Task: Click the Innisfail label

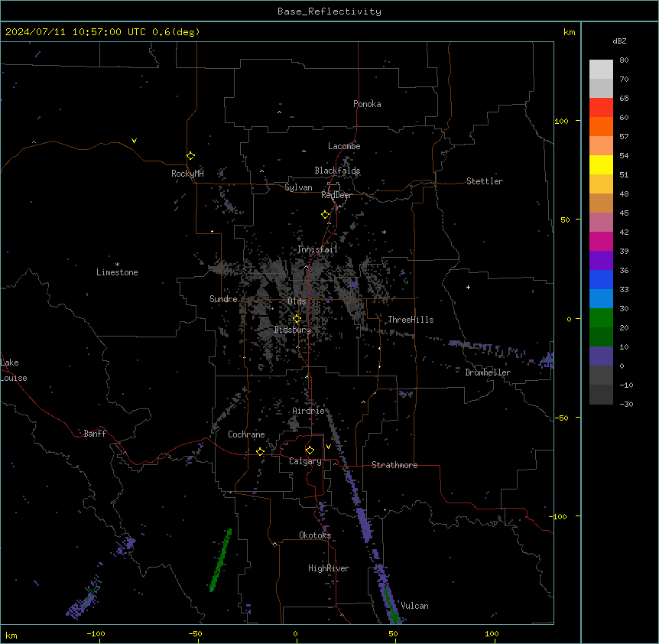Action: (317, 249)
